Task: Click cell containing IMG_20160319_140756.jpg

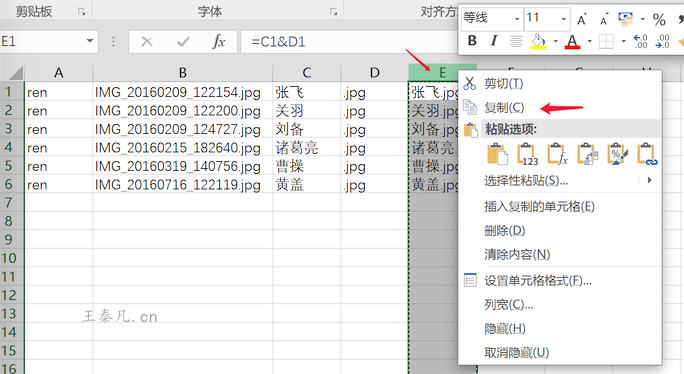Action: tap(182, 166)
